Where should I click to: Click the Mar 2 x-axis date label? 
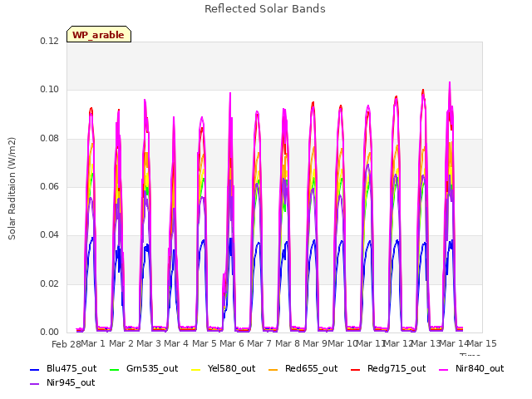121,343
